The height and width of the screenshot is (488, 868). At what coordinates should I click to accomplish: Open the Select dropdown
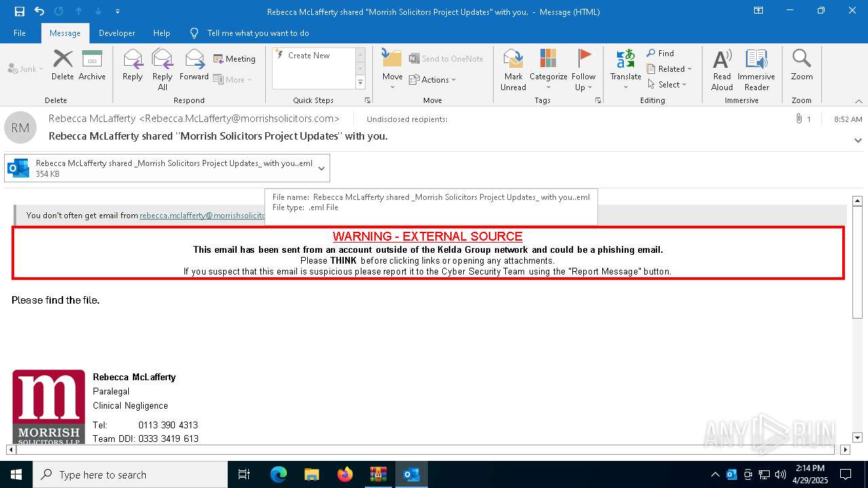pos(667,85)
